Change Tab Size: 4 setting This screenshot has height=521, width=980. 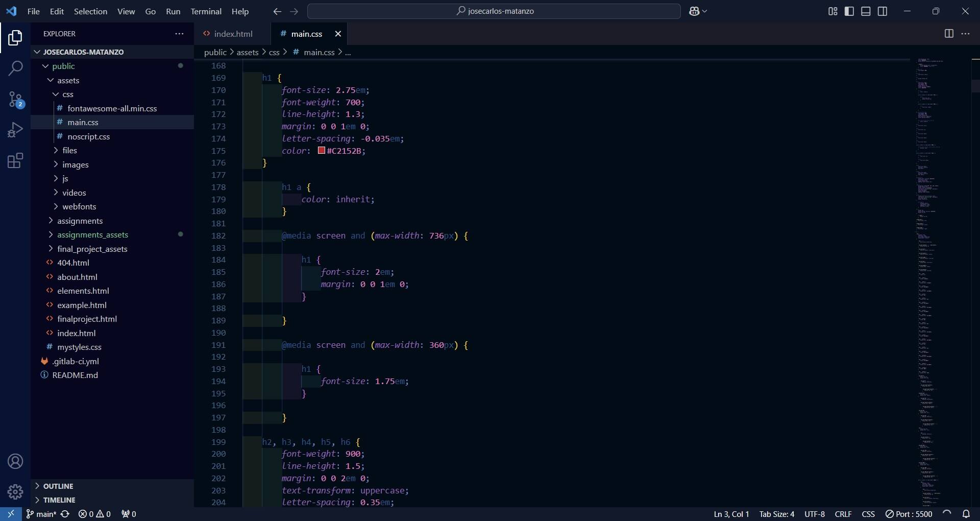click(x=777, y=514)
